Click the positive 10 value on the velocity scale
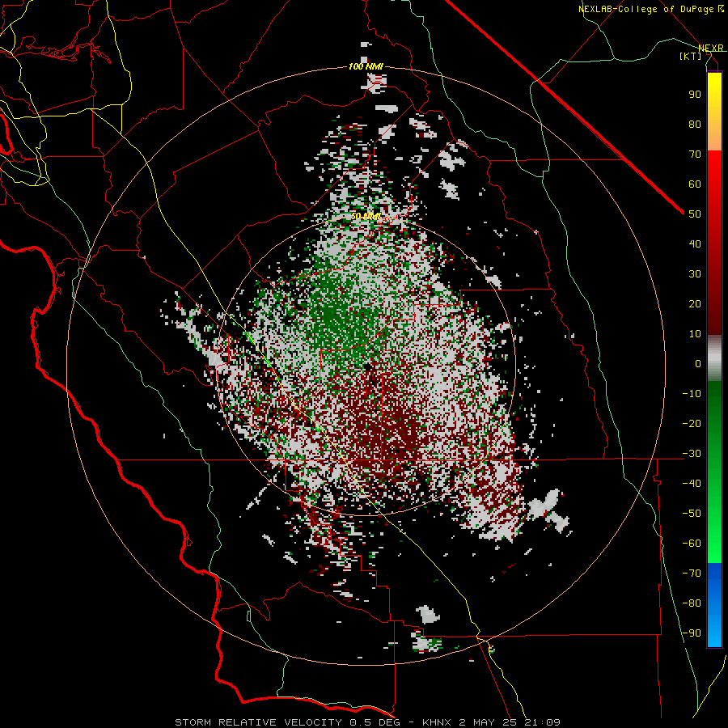 [695, 334]
